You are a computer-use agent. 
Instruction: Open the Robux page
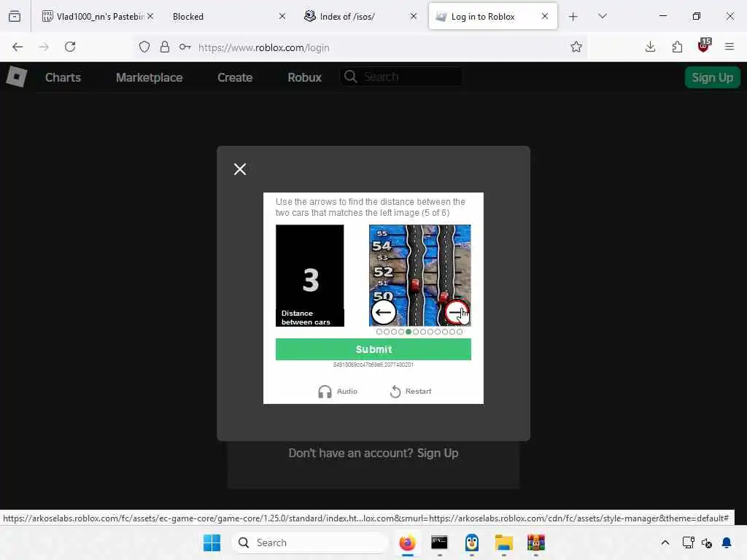point(304,77)
